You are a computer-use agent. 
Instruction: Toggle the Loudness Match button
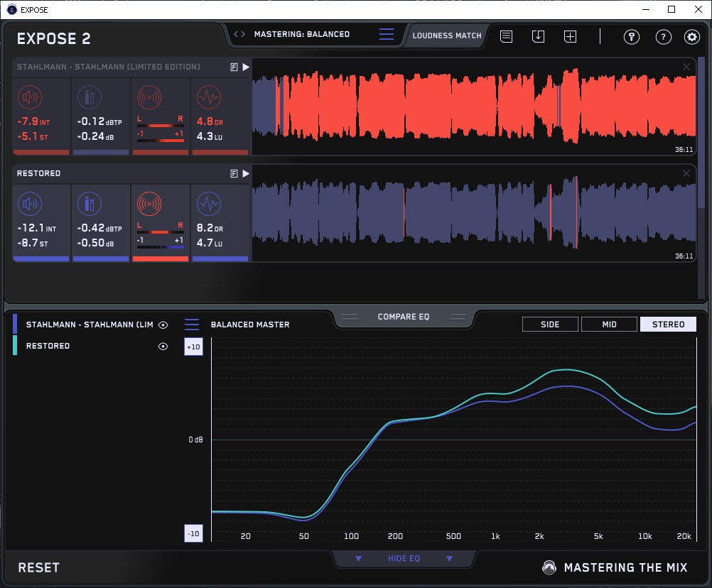[x=447, y=35]
